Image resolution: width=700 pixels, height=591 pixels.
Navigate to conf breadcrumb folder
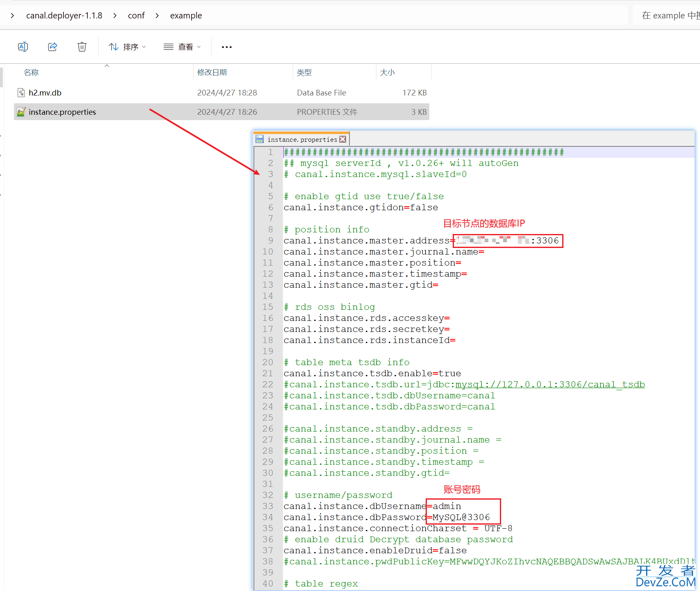coord(136,16)
